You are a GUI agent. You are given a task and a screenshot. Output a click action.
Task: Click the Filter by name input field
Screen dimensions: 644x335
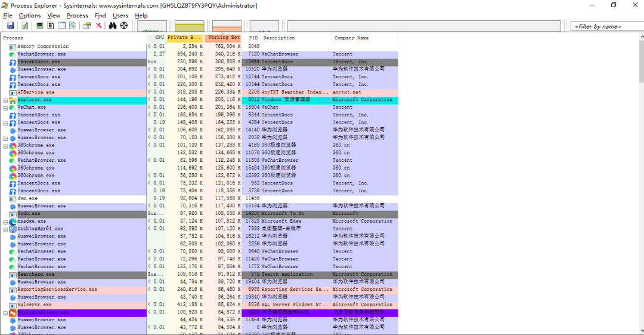pos(607,26)
